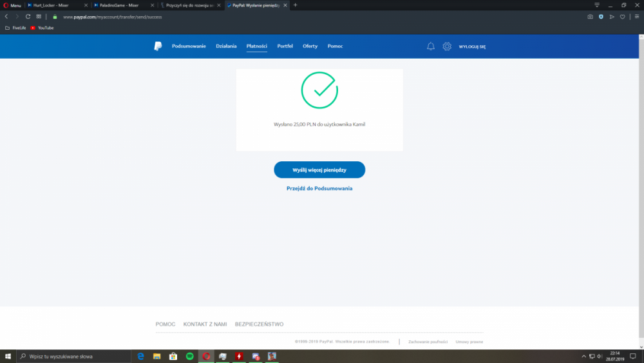644x363 pixels.
Task: Open Windows Action Center notifications
Action: tap(633, 357)
